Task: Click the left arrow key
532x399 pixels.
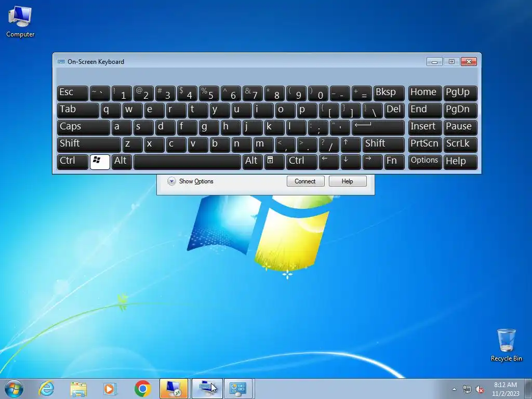Action: [x=329, y=162]
